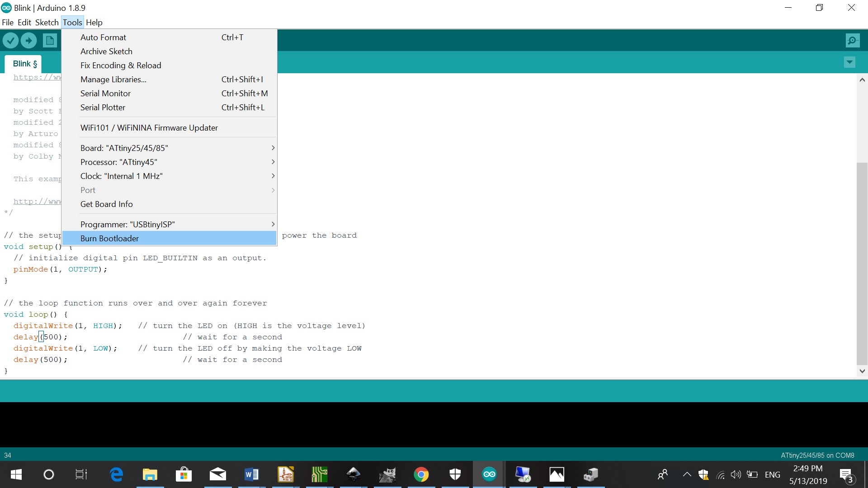Click the volume speaker tray icon
The width and height of the screenshot is (868, 488).
point(736,474)
